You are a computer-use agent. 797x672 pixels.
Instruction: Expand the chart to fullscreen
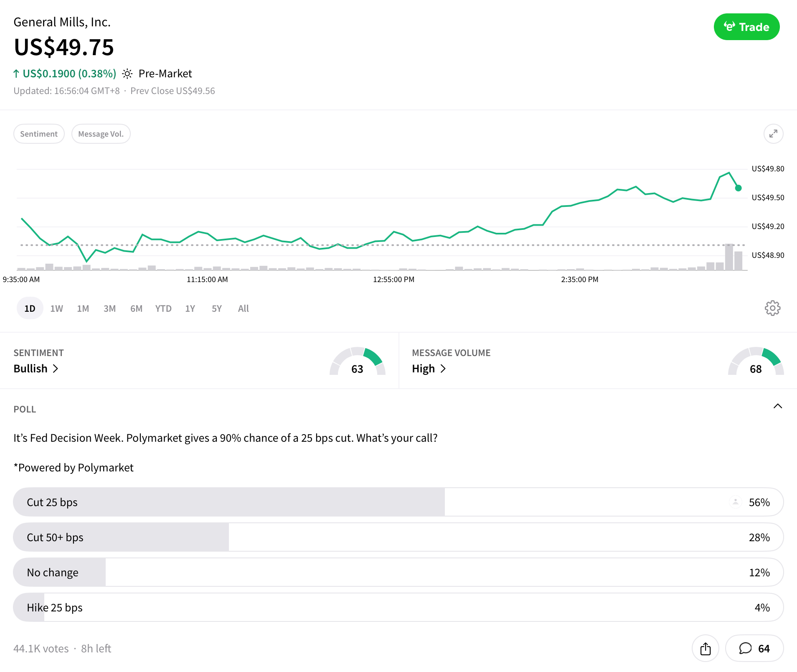point(773,134)
